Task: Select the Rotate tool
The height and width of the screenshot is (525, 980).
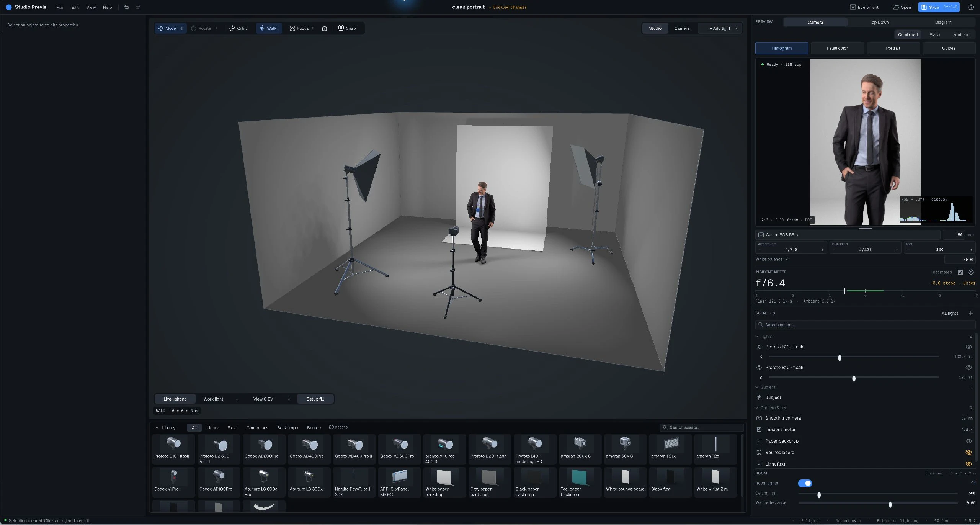Action: point(204,28)
